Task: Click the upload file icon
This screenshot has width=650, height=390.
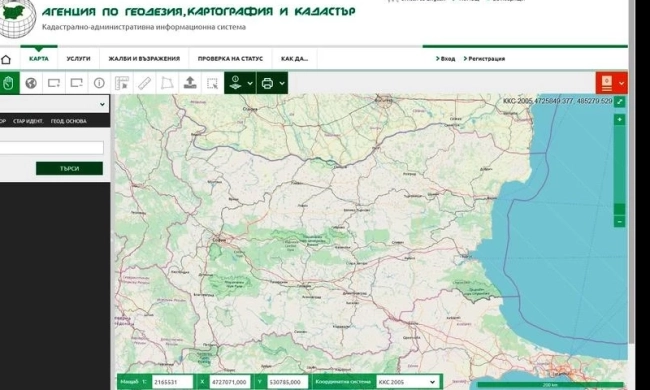Action: coord(190,83)
